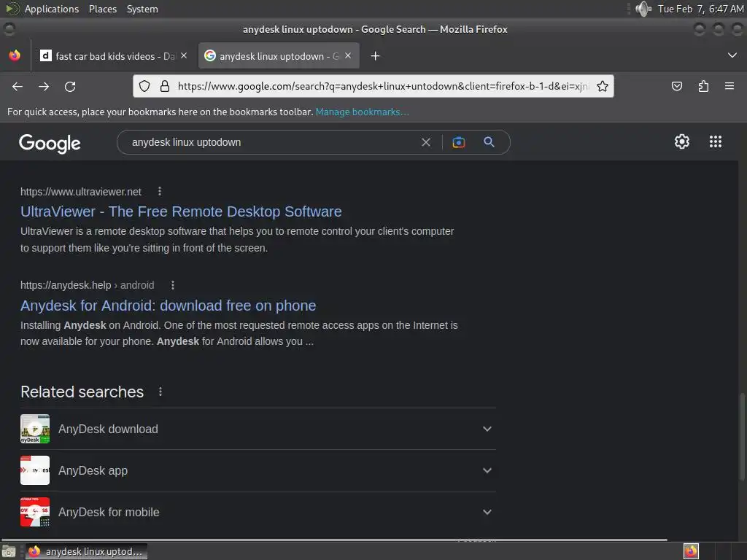Click the date and time clock
The image size is (747, 560).
pyautogui.click(x=700, y=9)
